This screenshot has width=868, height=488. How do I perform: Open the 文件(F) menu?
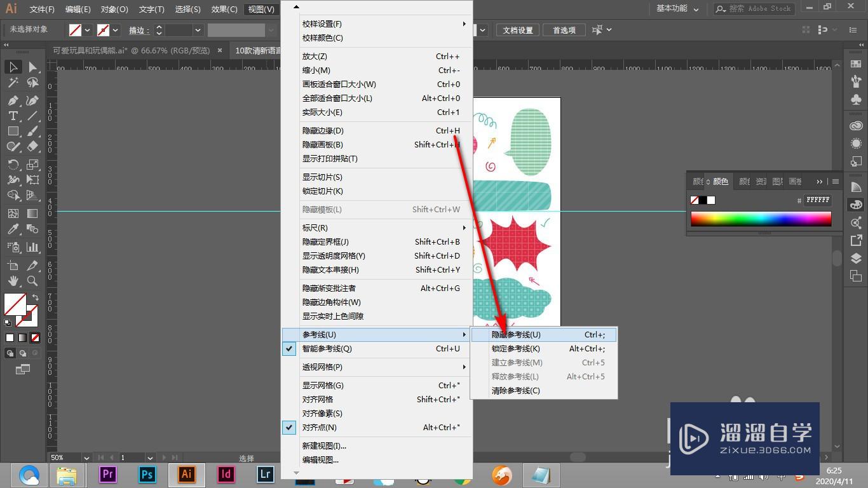pos(43,9)
